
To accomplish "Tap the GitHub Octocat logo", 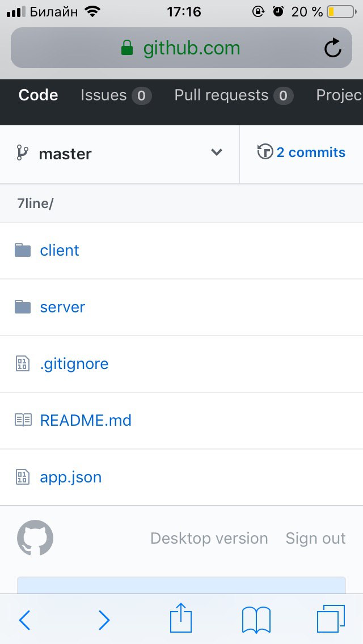I will pos(35,537).
